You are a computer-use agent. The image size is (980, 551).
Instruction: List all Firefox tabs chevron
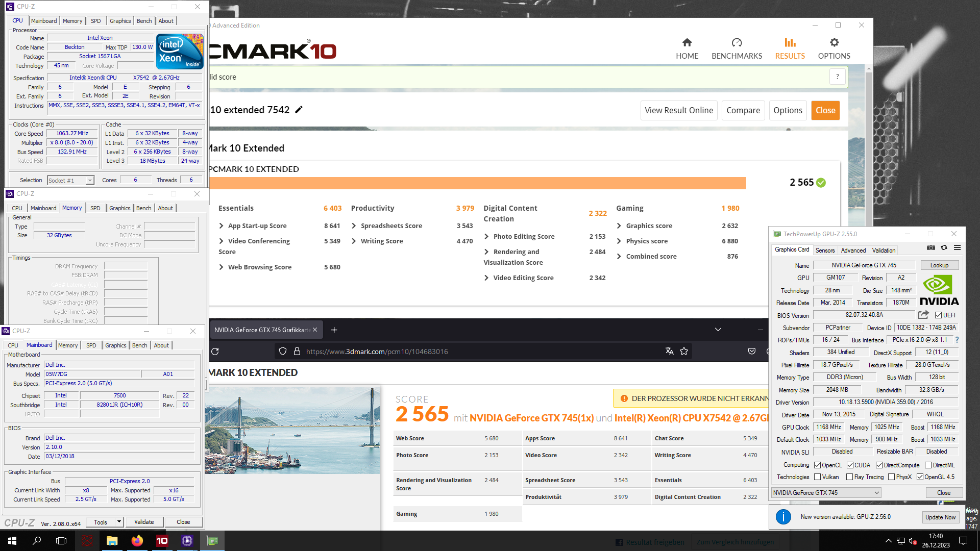pyautogui.click(x=718, y=330)
